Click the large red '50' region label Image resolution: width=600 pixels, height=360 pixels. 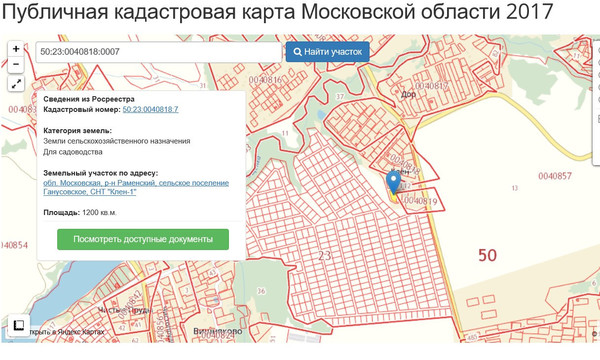coord(488,255)
